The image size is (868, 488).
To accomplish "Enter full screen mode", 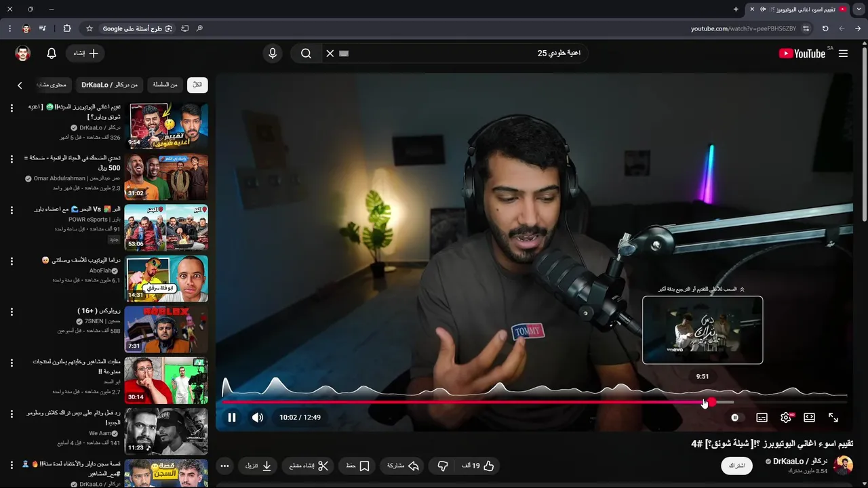I will click(833, 418).
